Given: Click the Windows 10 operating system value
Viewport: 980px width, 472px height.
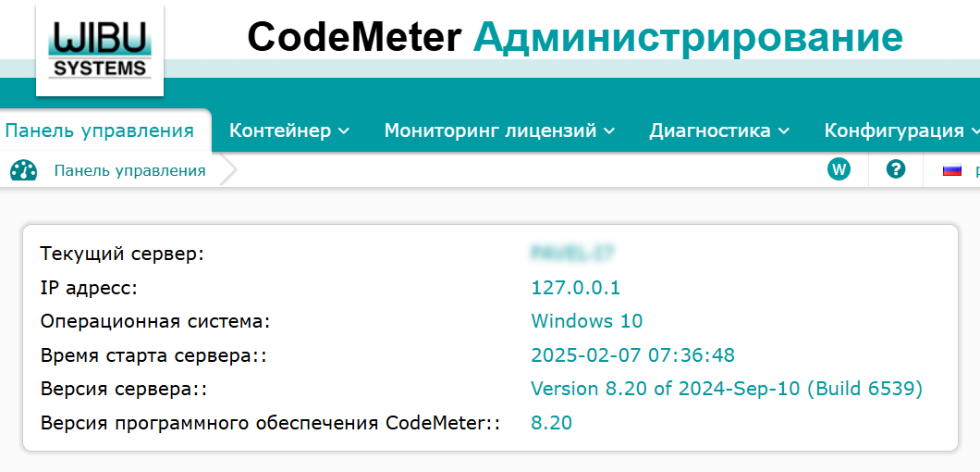Looking at the screenshot, I should tap(586, 321).
